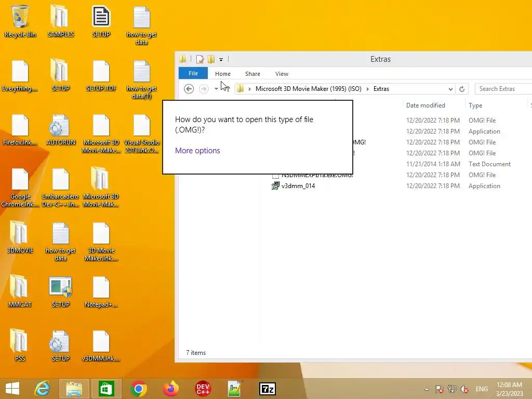Show hidden icons in the system tray
The image size is (532, 399).
click(427, 389)
